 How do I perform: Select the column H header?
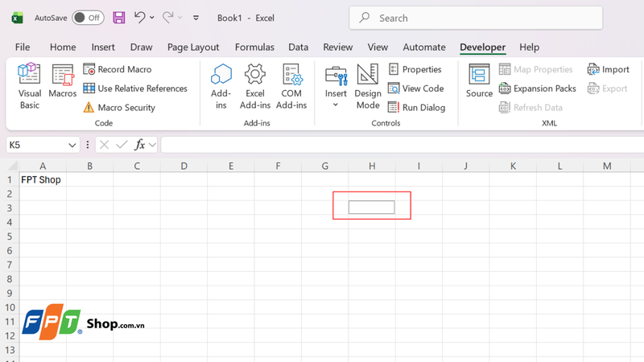point(372,166)
